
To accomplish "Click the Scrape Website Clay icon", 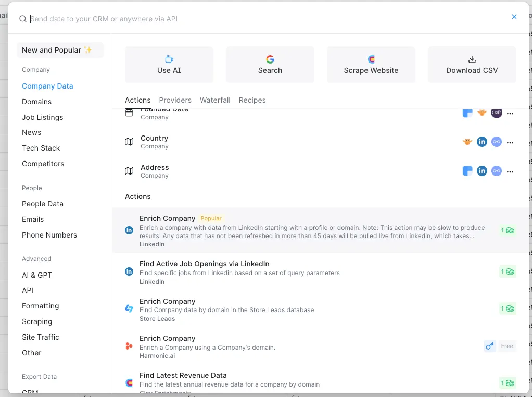I will [371, 59].
